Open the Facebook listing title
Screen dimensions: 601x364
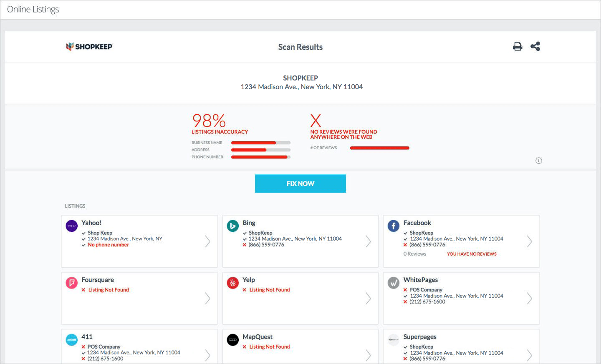point(417,223)
